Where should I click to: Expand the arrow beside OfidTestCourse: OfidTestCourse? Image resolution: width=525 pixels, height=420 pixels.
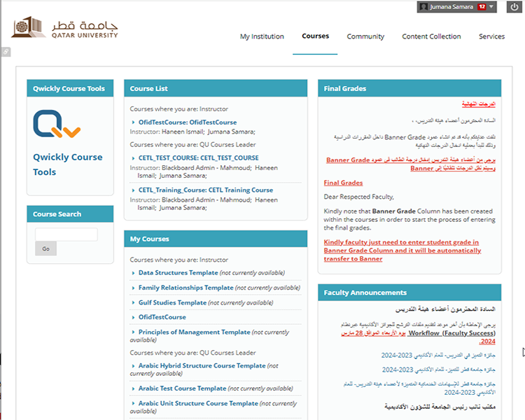point(133,122)
